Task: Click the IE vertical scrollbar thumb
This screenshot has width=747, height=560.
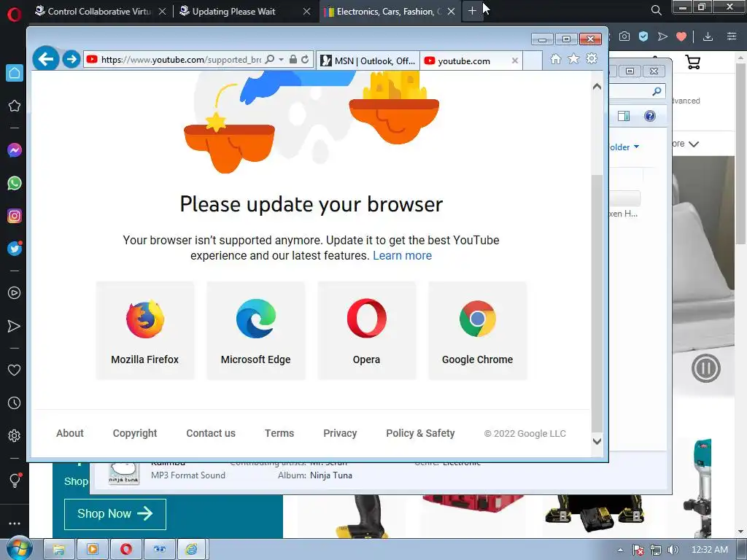Action: (x=597, y=303)
